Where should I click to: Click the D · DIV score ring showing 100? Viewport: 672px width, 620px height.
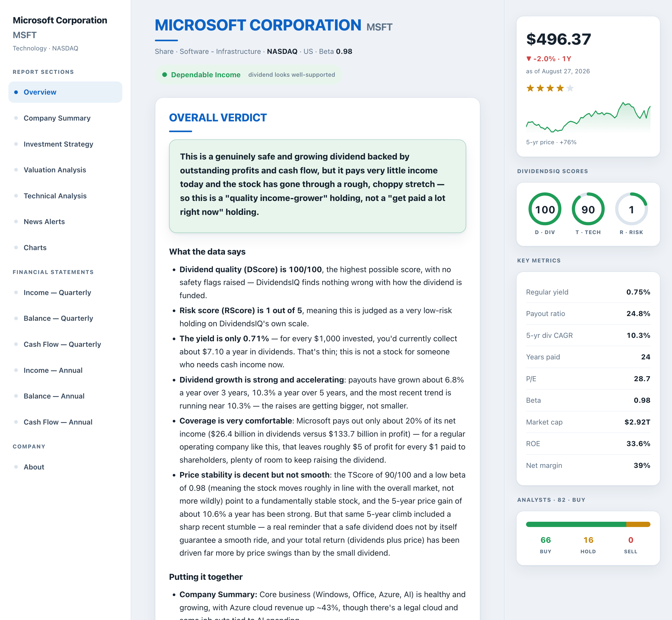point(545,209)
